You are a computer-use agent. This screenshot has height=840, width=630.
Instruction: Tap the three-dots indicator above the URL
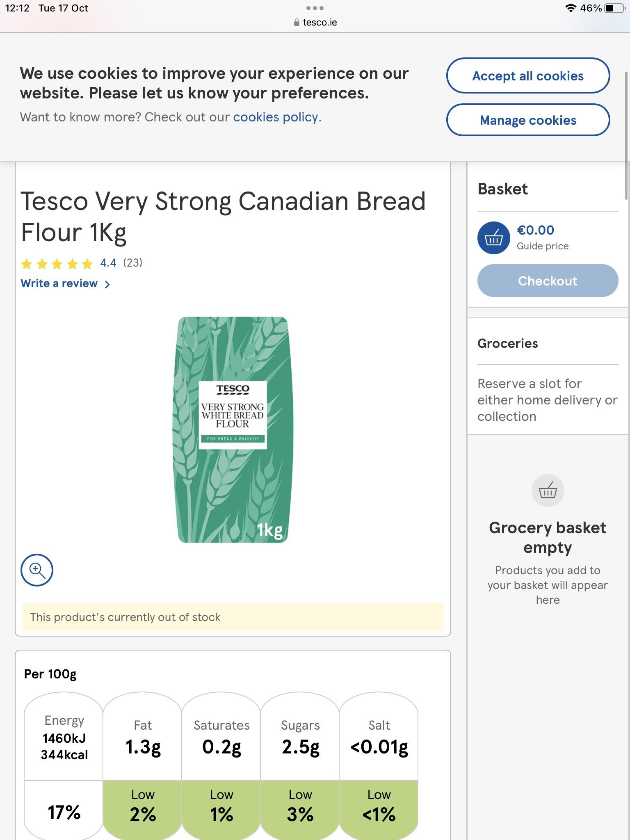click(315, 7)
